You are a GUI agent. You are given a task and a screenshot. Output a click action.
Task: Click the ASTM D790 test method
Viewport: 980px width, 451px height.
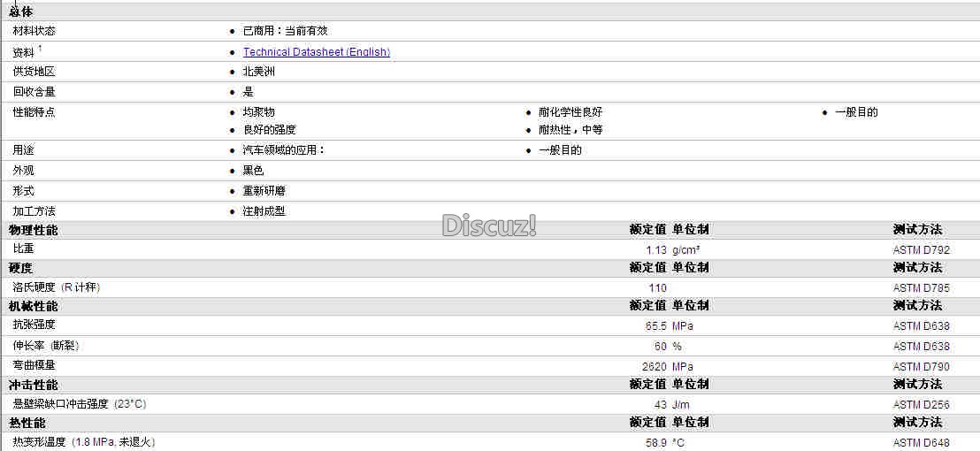[x=922, y=367]
